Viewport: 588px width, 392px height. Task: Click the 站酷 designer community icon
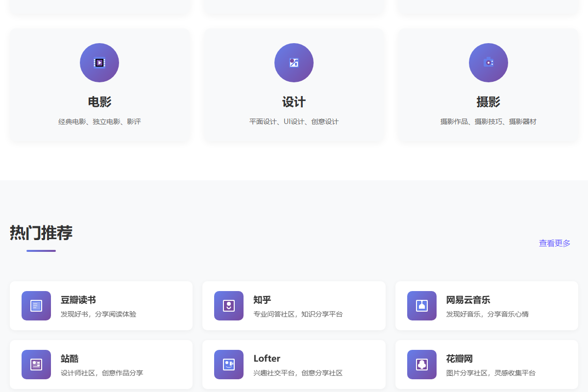point(36,364)
